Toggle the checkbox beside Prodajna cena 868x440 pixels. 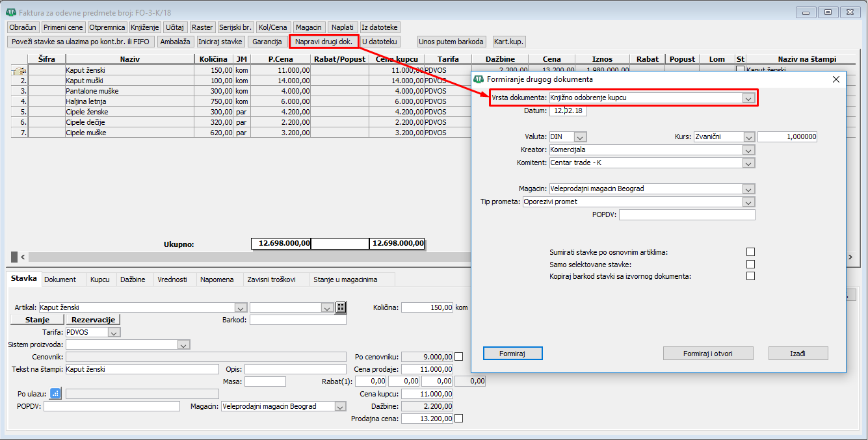(x=459, y=419)
